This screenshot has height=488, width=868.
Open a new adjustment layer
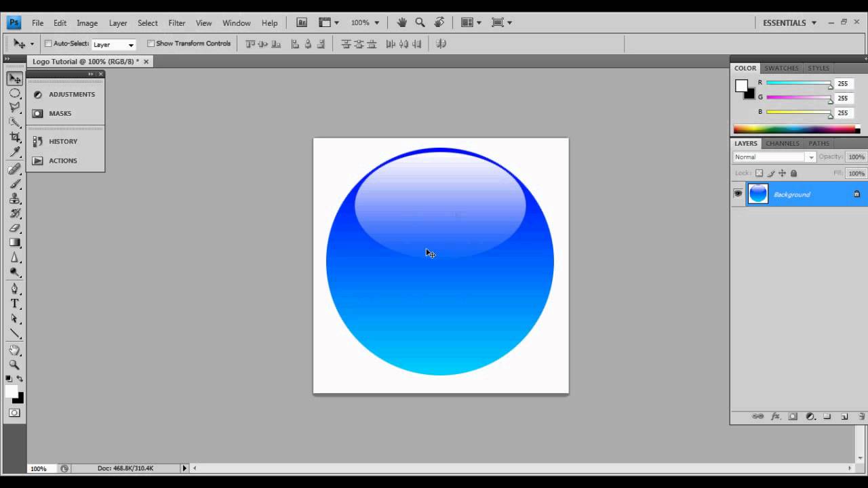(x=811, y=416)
